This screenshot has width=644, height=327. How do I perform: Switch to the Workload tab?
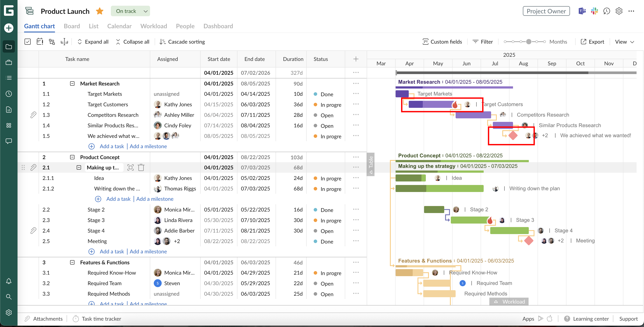[x=154, y=26]
